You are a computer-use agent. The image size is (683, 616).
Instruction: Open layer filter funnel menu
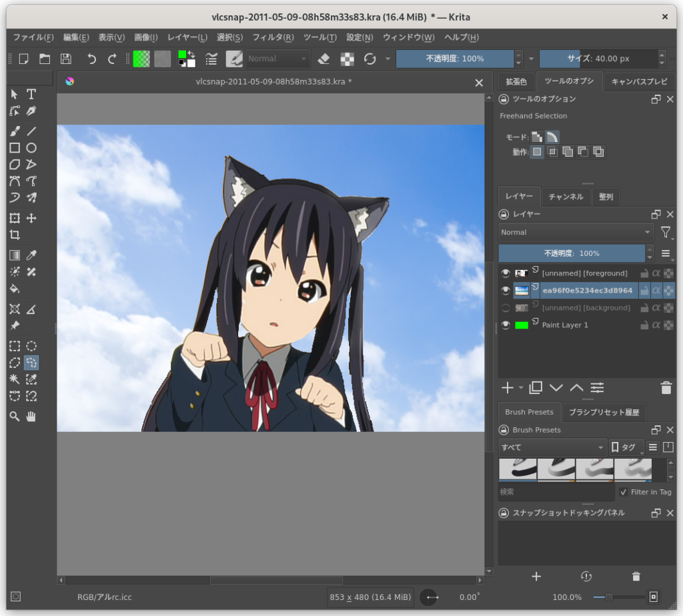coord(666,233)
